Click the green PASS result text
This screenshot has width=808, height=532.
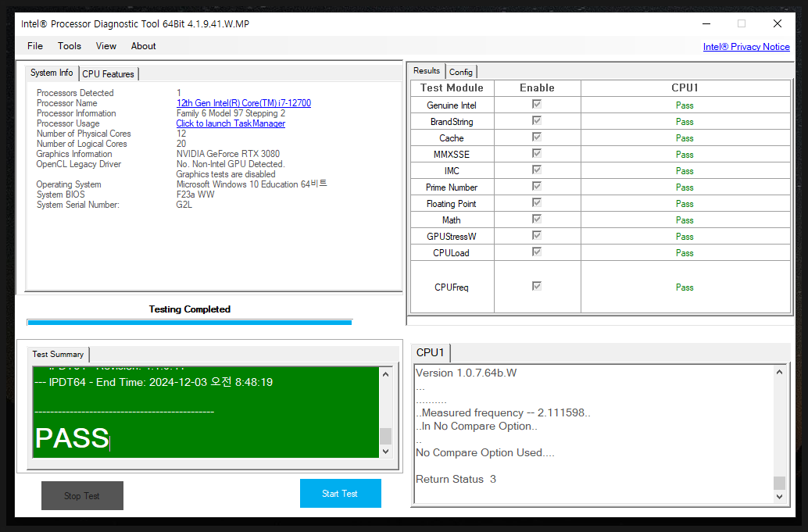[72, 438]
